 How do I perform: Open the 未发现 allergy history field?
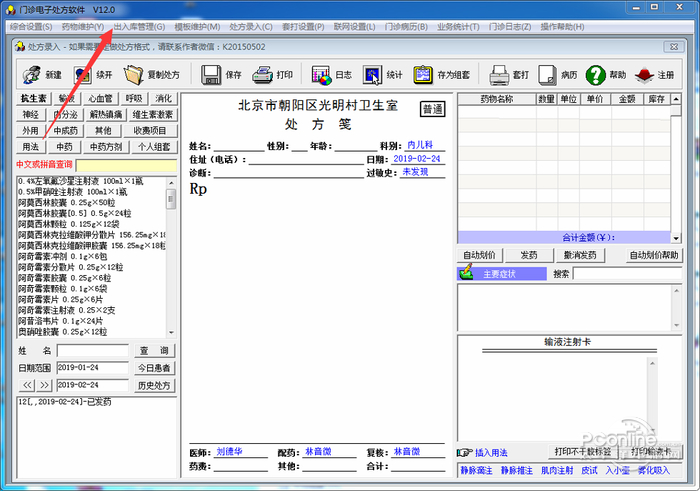pyautogui.click(x=414, y=172)
